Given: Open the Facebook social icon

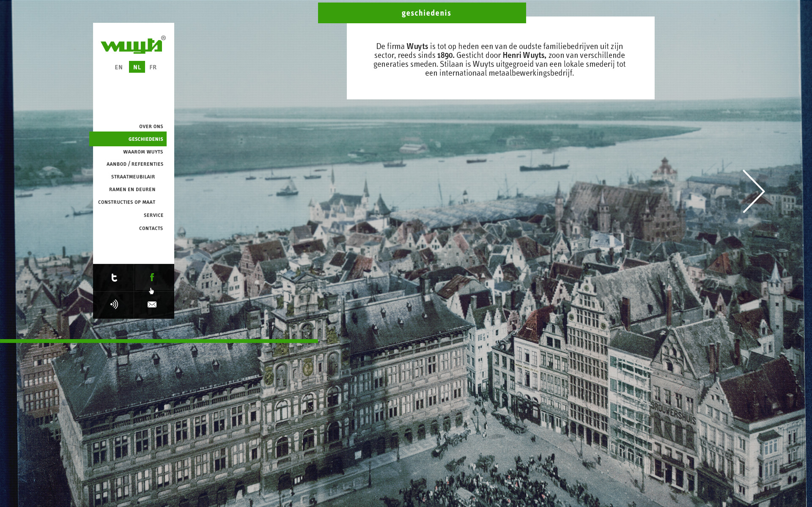Looking at the screenshot, I should tap(152, 277).
